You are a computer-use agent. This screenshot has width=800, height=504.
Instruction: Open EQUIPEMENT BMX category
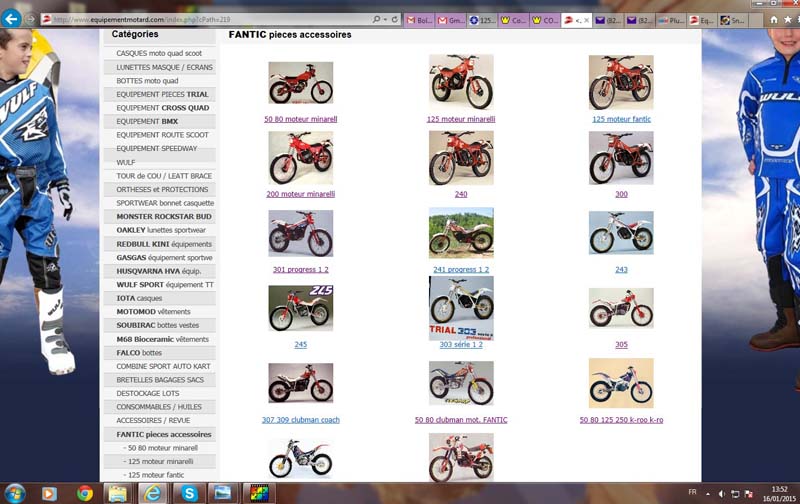click(x=159, y=121)
